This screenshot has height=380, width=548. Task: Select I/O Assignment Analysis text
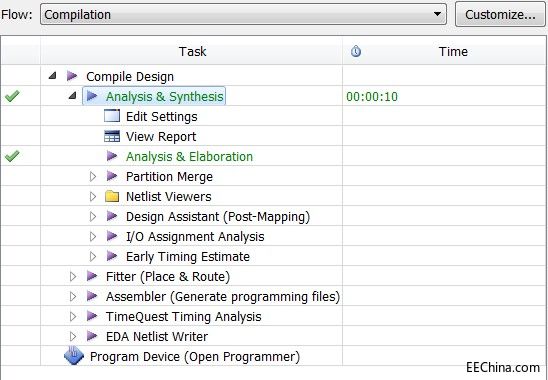[195, 237]
